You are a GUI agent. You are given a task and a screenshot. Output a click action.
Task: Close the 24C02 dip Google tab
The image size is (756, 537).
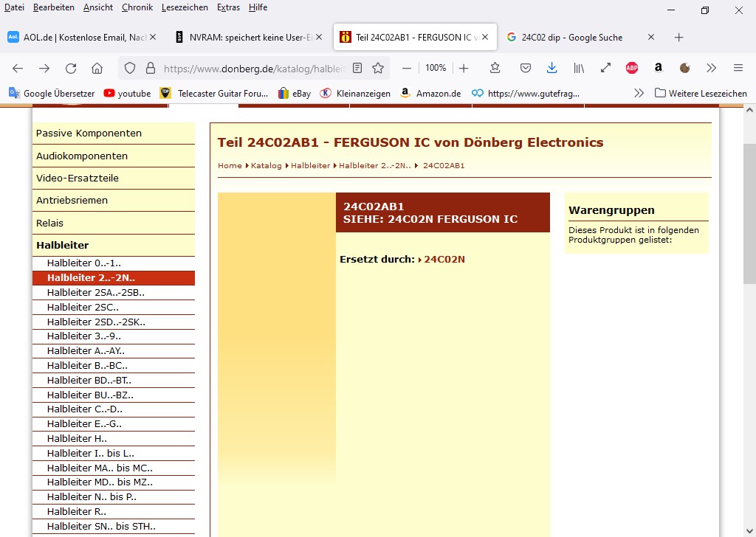(651, 37)
